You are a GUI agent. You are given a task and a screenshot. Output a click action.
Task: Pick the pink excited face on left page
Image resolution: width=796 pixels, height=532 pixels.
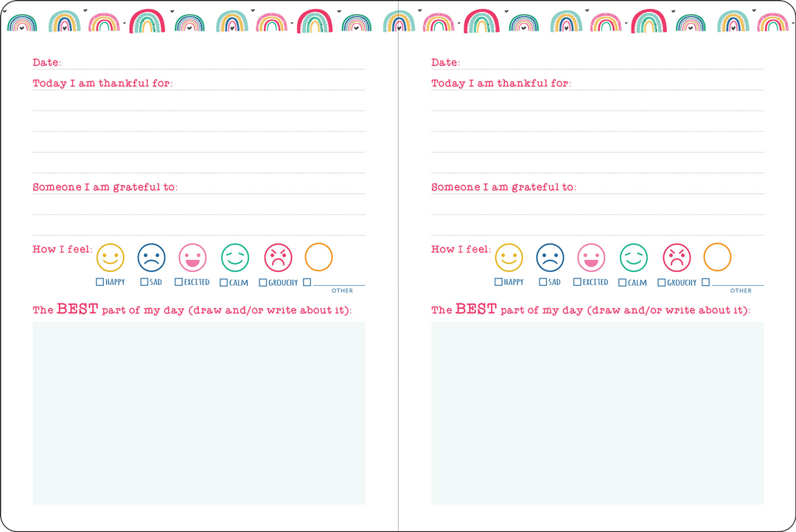[x=193, y=257]
